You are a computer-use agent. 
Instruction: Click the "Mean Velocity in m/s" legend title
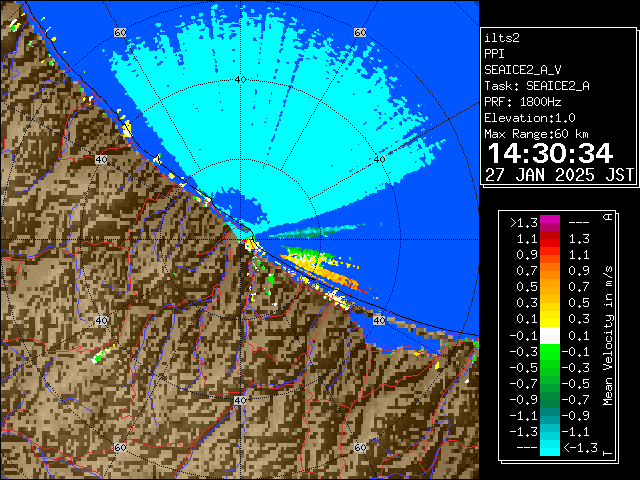608,336
